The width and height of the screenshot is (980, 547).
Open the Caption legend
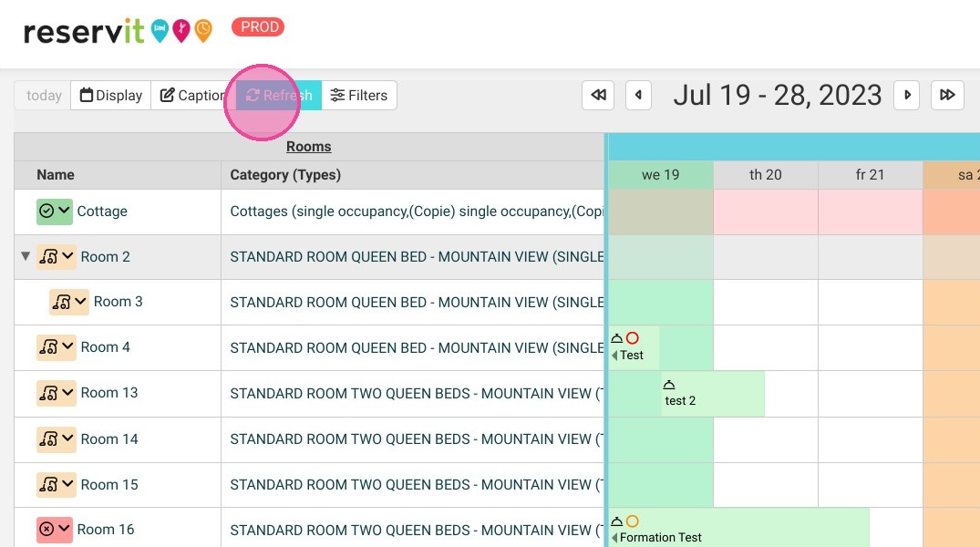pyautogui.click(x=193, y=96)
